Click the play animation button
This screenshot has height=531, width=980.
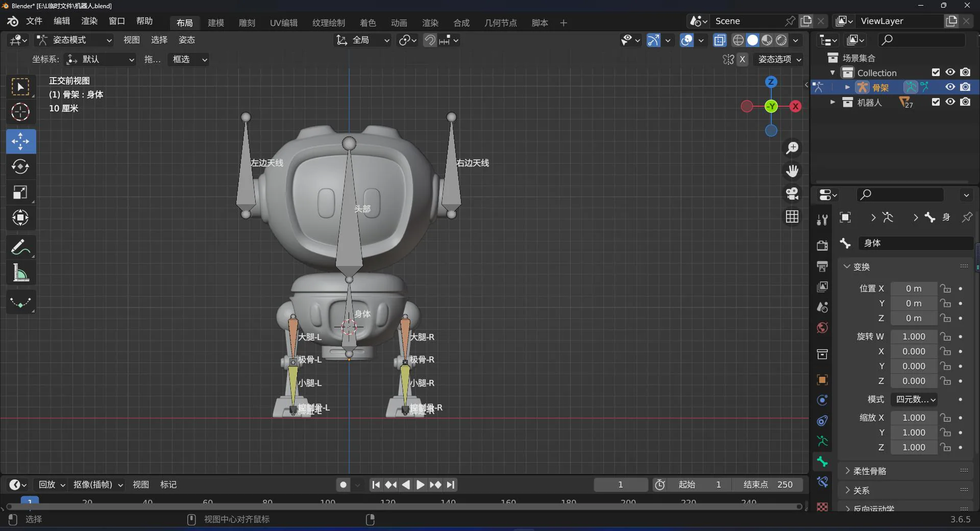point(420,485)
